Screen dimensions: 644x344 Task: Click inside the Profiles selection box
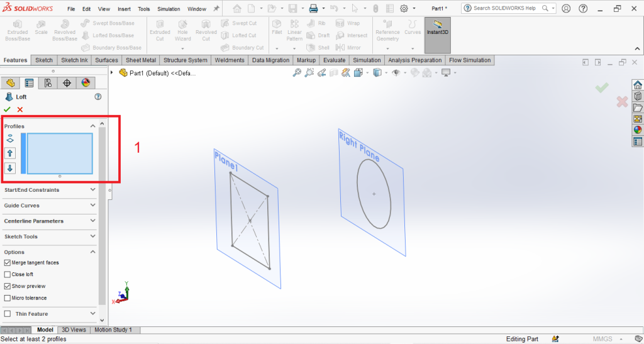pyautogui.click(x=60, y=153)
